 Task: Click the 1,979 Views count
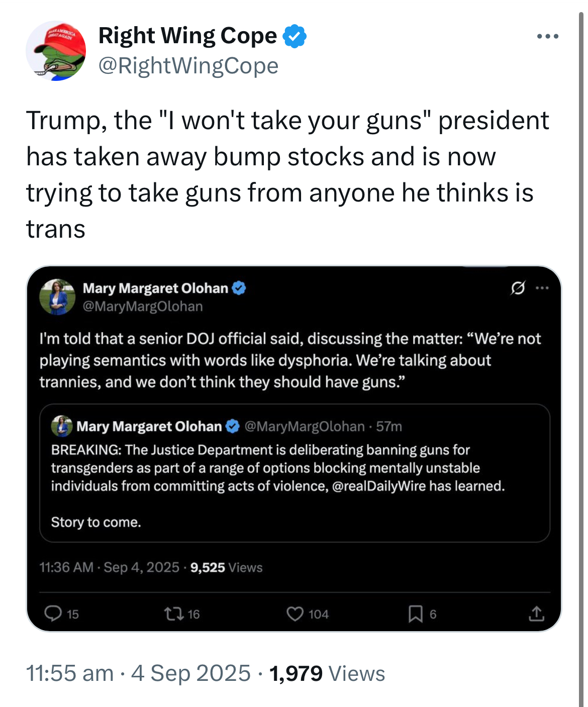[x=327, y=673]
